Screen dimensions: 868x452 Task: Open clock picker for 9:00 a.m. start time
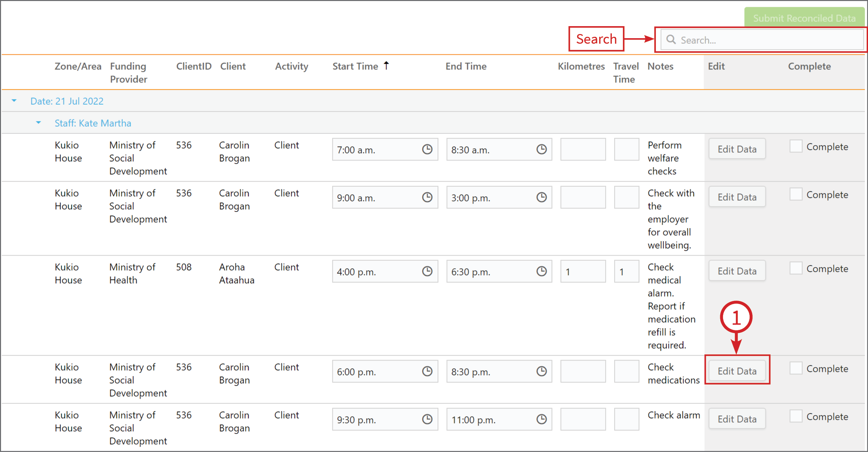pos(427,197)
